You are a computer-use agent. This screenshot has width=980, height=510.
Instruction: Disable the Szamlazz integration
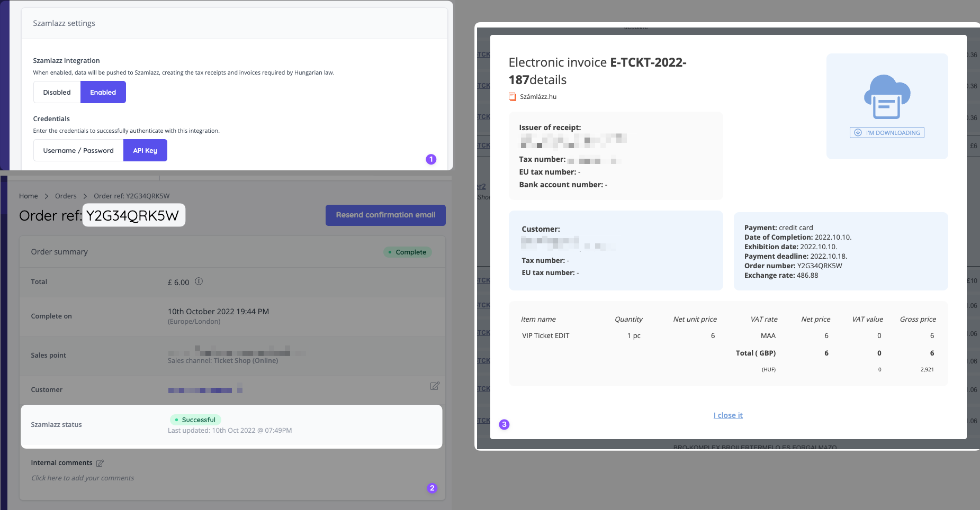point(57,92)
